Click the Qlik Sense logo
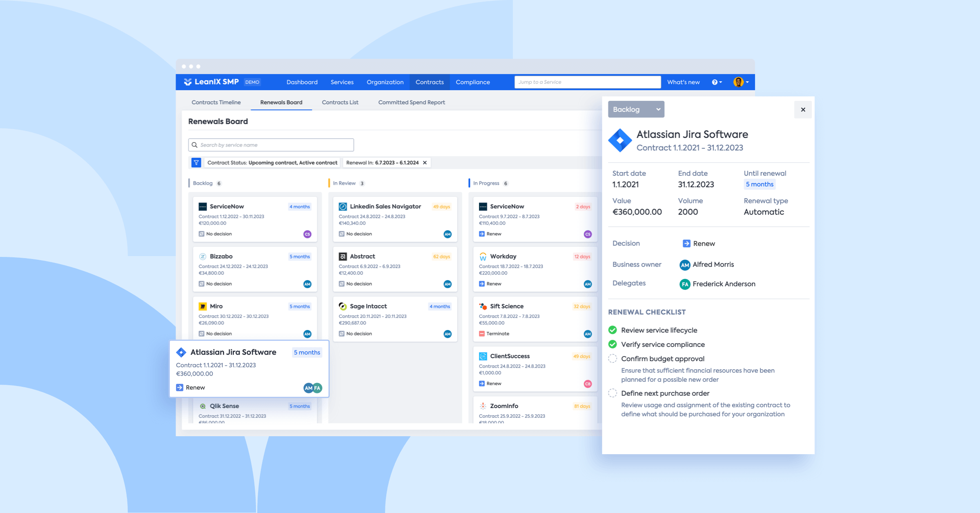 tap(203, 406)
